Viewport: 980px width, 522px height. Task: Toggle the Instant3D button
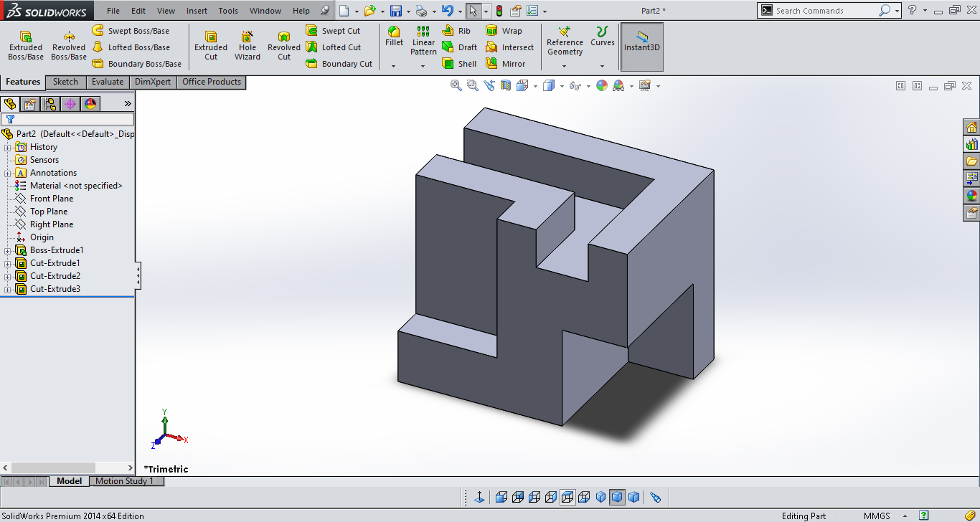[641, 47]
